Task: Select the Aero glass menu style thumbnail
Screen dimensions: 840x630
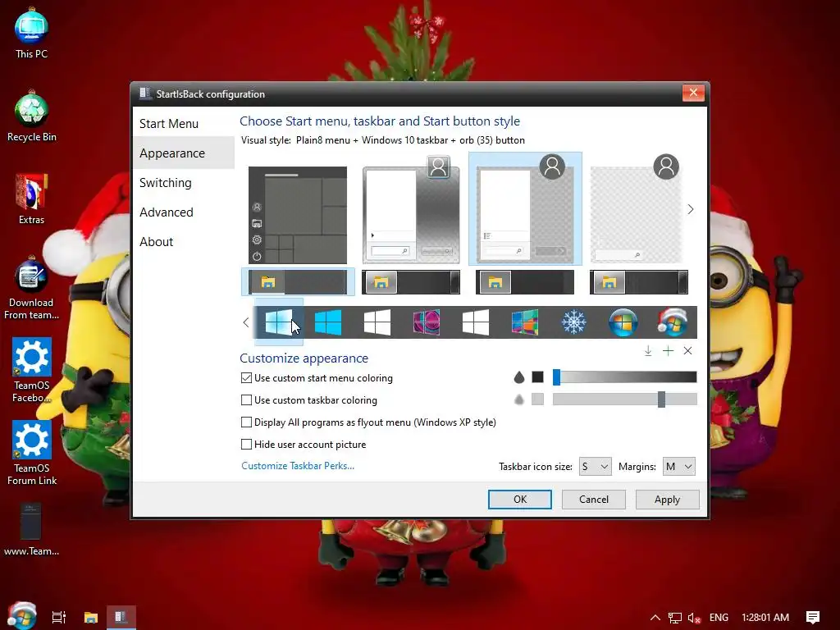Action: [411, 209]
